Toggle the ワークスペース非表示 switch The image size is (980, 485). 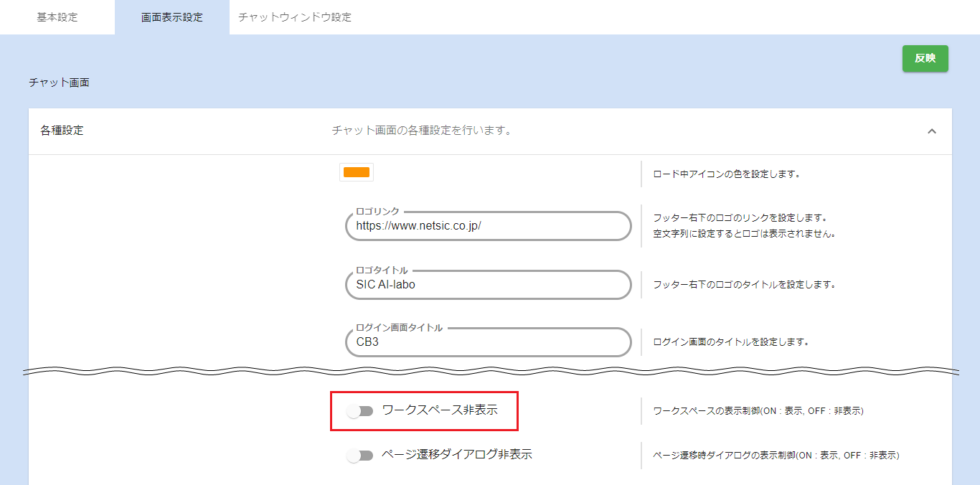[360, 411]
